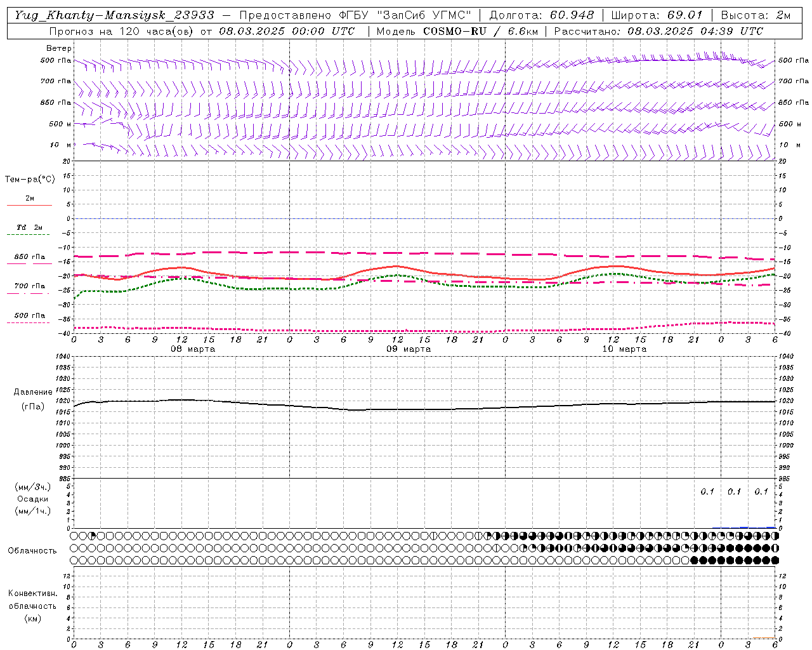Click the (гПа) unit under Давление
This screenshot has width=812, height=650.
(x=33, y=406)
